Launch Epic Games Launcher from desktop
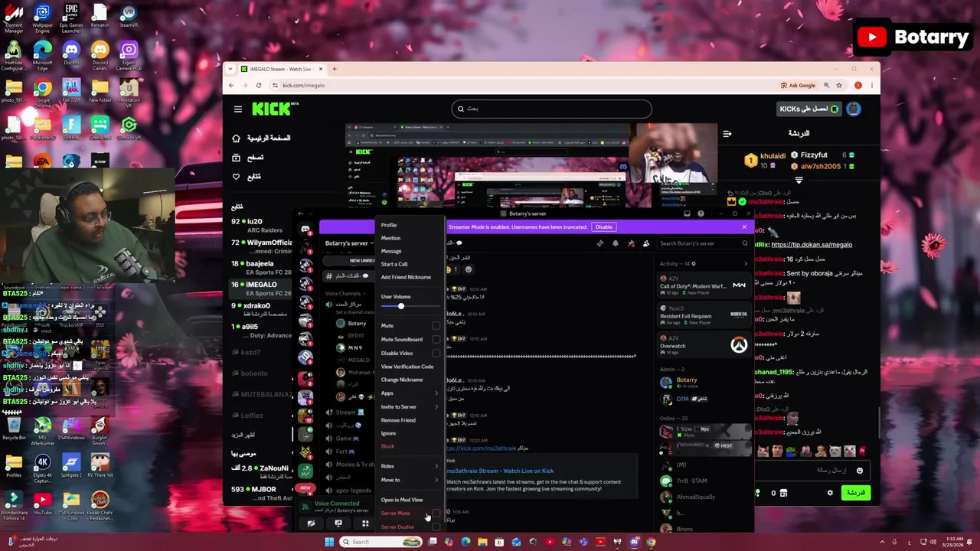Viewport: 980px width, 551px height. 71,18
